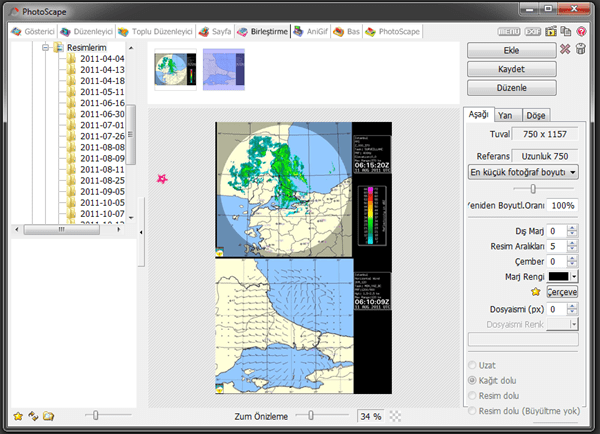Viewport: 600px width, 434px height.
Task: Select the Kağıt dolu radio option
Action: coord(474,381)
